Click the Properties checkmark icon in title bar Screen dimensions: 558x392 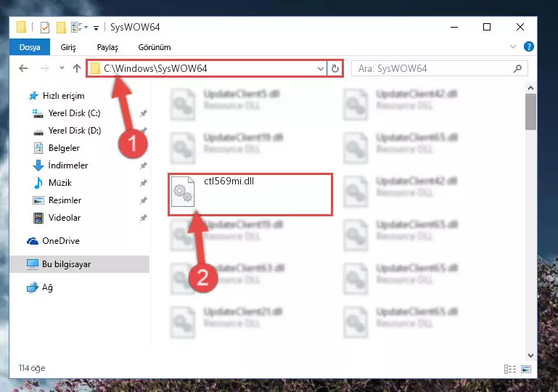tap(45, 28)
